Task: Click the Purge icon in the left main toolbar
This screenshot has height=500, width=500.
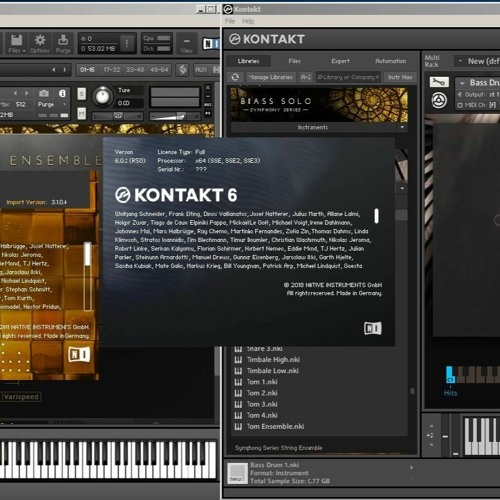Action: 63,40
